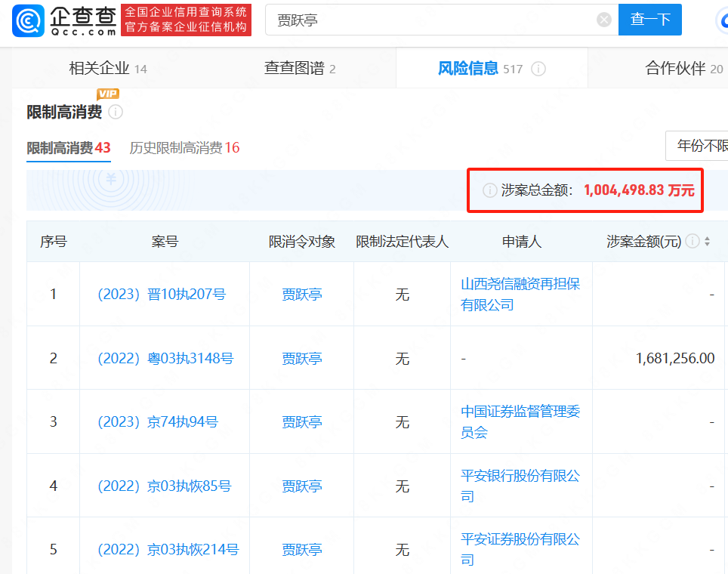This screenshot has height=574, width=728.
Task: Open applicant 山西尧信融资再担保有限公司
Action: click(x=520, y=294)
